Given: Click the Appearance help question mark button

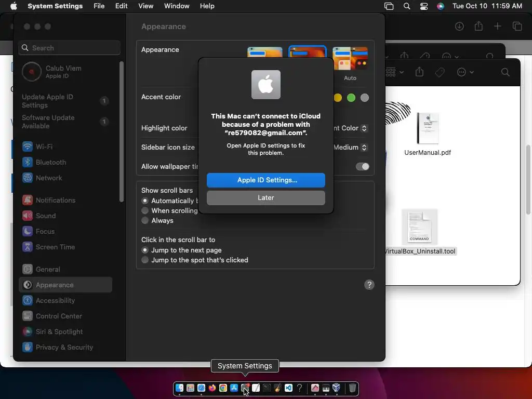Looking at the screenshot, I should [369, 285].
